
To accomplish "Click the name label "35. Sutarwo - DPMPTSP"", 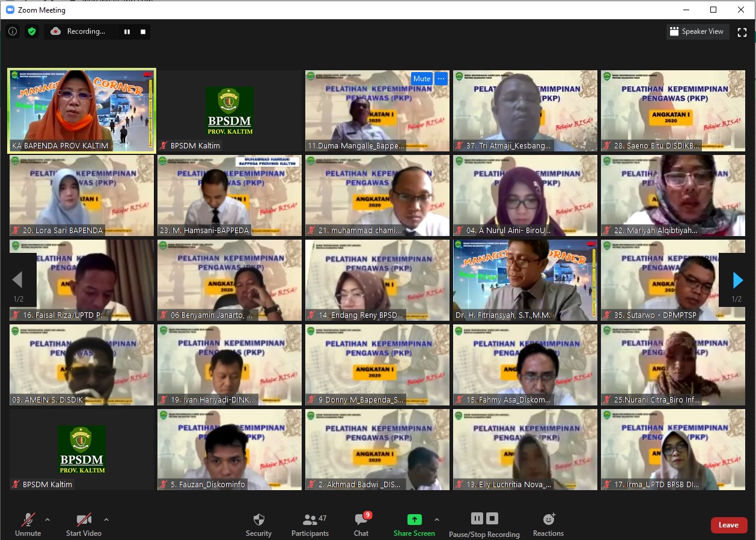I will (656, 315).
